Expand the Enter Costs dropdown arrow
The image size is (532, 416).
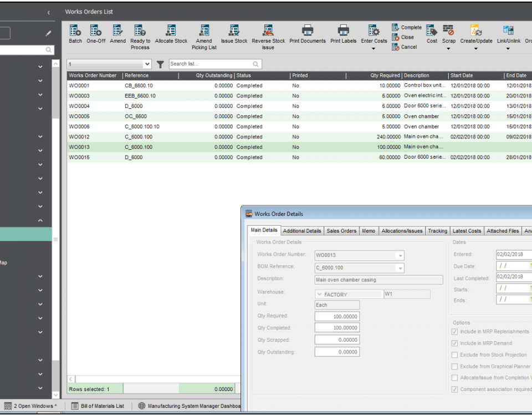pos(374,49)
